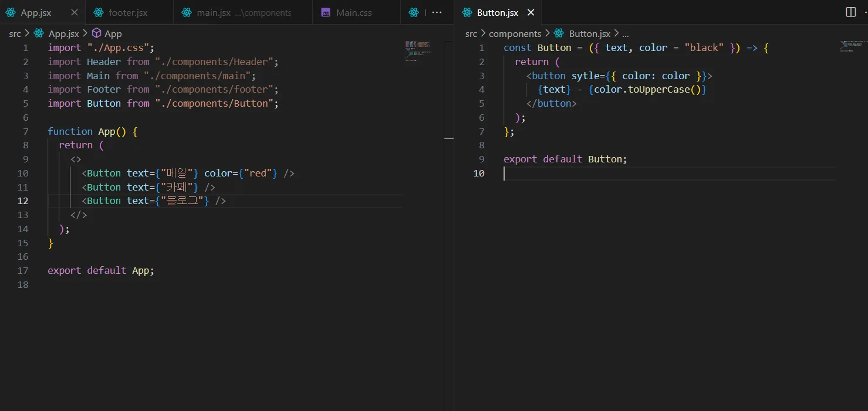868x411 pixels.
Task: Click the closing </button> tag
Action: (552, 103)
